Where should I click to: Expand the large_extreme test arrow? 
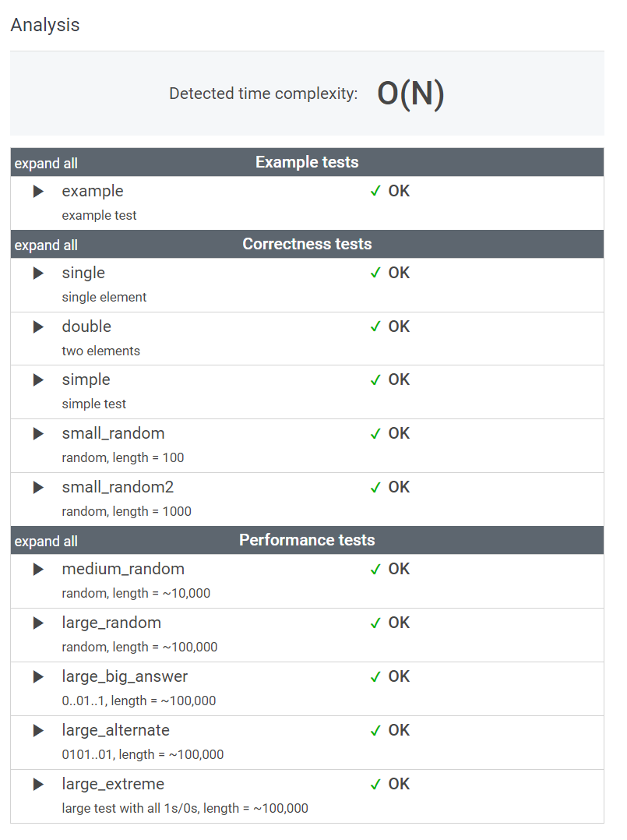(38, 785)
